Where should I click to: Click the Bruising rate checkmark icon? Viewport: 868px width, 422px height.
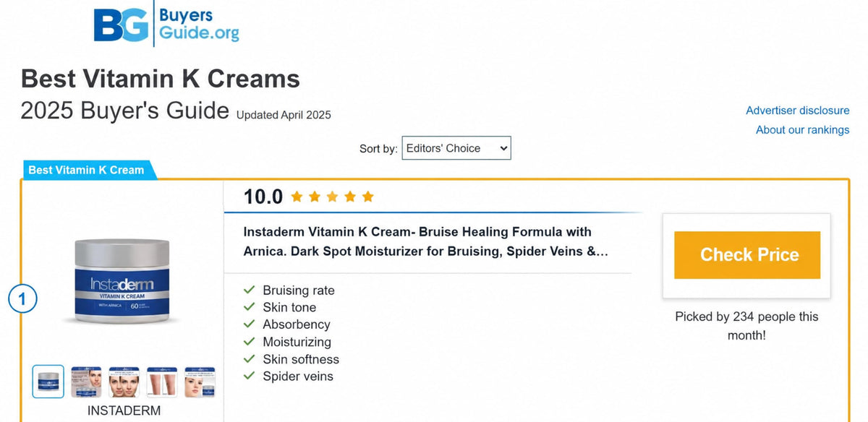tap(250, 290)
